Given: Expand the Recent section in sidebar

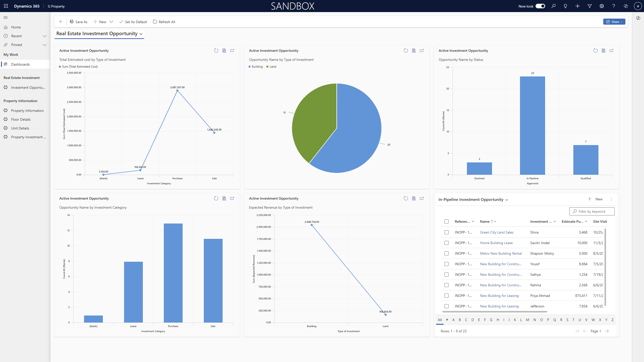Looking at the screenshot, I should click(x=45, y=36).
